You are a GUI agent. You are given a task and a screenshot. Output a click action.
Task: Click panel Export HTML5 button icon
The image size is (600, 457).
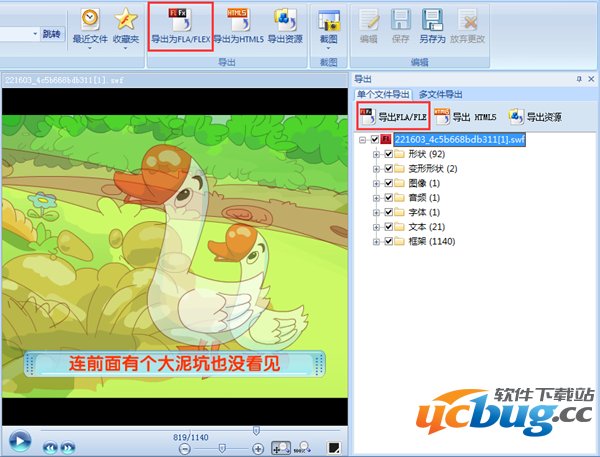pyautogui.click(x=442, y=116)
